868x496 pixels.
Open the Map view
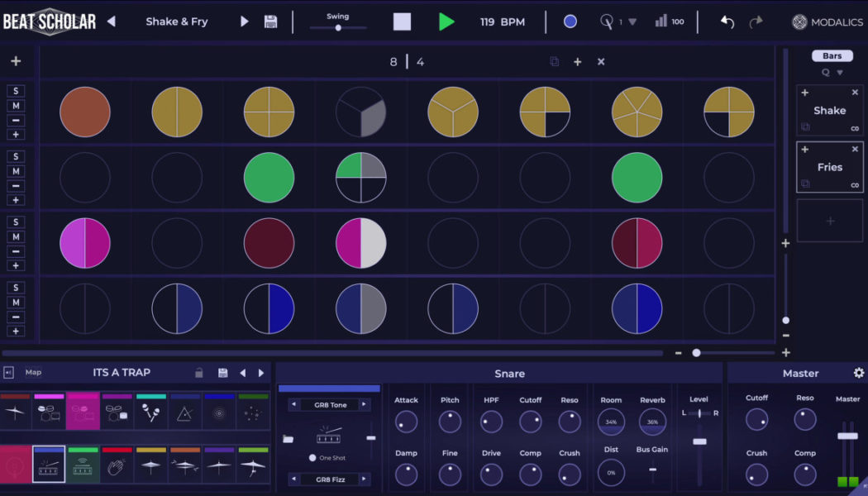point(33,372)
